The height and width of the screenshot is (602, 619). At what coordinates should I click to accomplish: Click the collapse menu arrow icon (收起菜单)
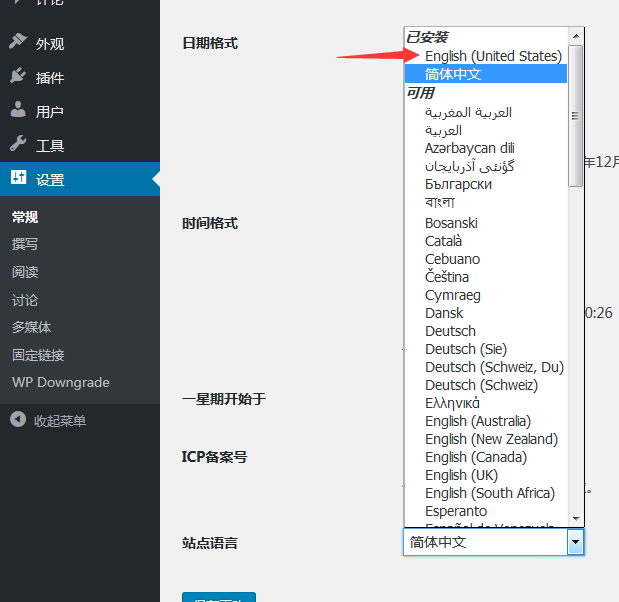click(18, 420)
